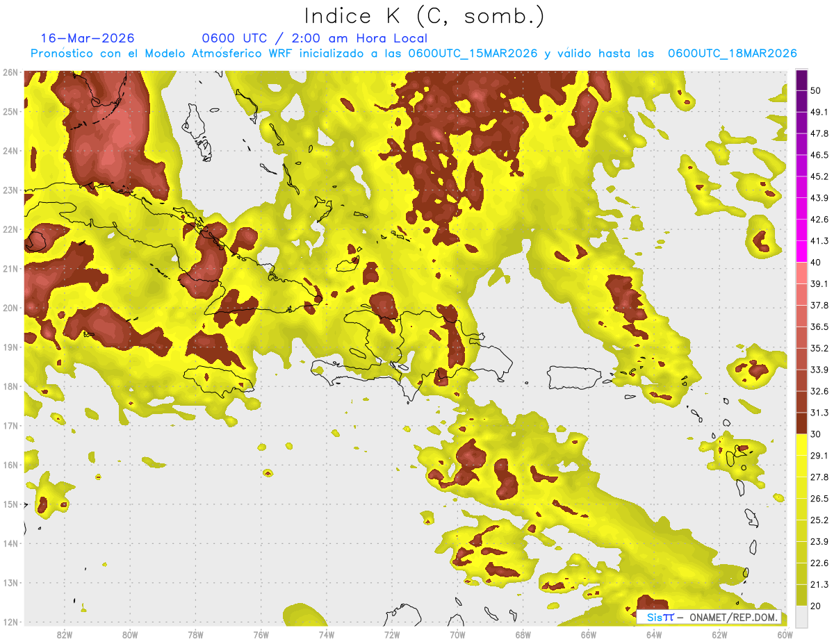
Task: Click the "80W" longitude label
Action: click(129, 634)
